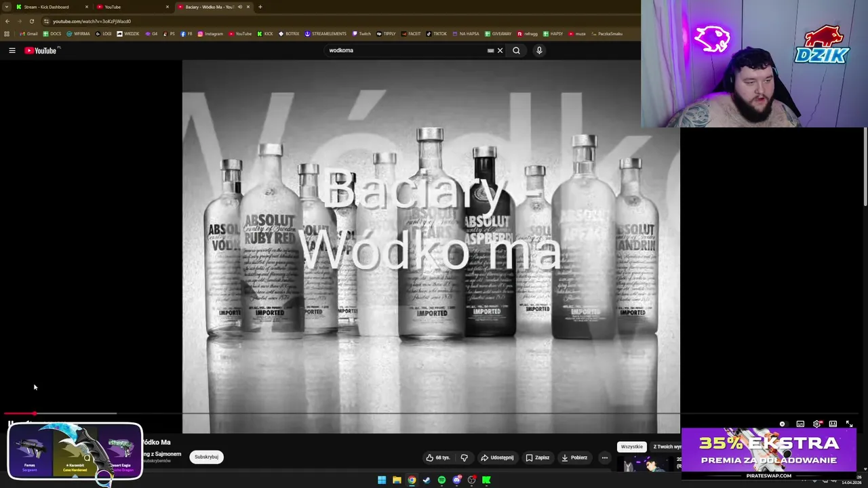This screenshot has height=488, width=868.
Task: Switch to theater mode
Action: [833, 424]
